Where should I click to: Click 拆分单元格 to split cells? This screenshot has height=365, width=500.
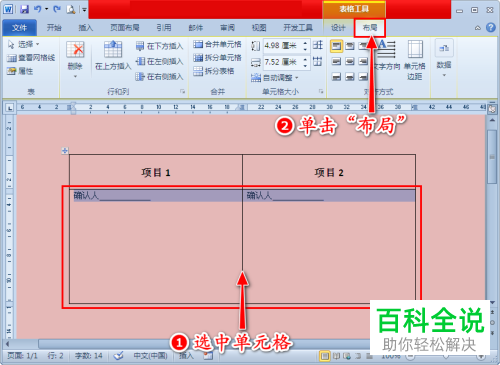point(217,58)
